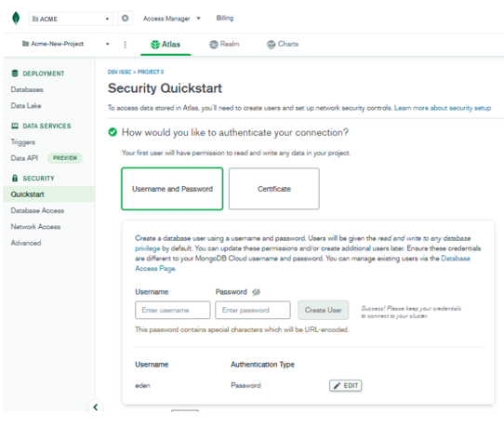Viewport: 504px width, 427px height.
Task: Click the Security lock icon
Action: [x=15, y=178]
